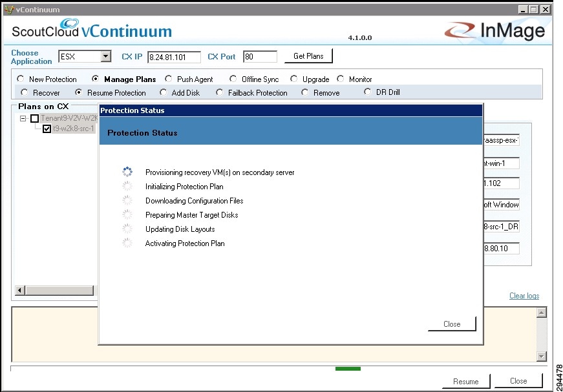Pick the Resume Protection option
This screenshot has width=563, height=392.
click(78, 92)
